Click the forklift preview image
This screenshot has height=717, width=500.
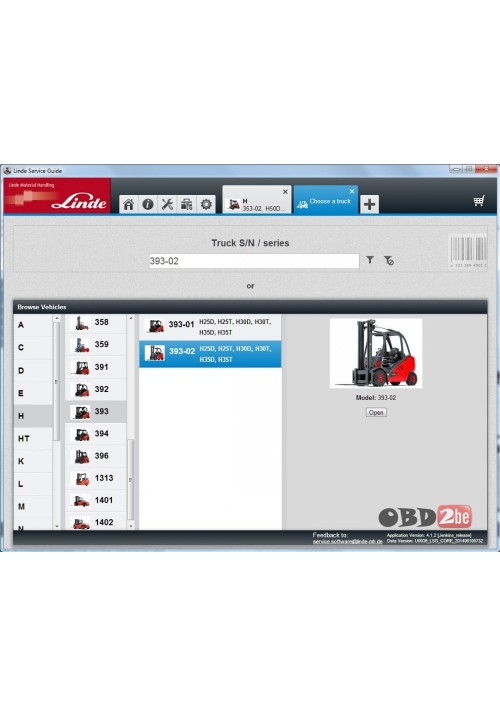click(x=376, y=353)
